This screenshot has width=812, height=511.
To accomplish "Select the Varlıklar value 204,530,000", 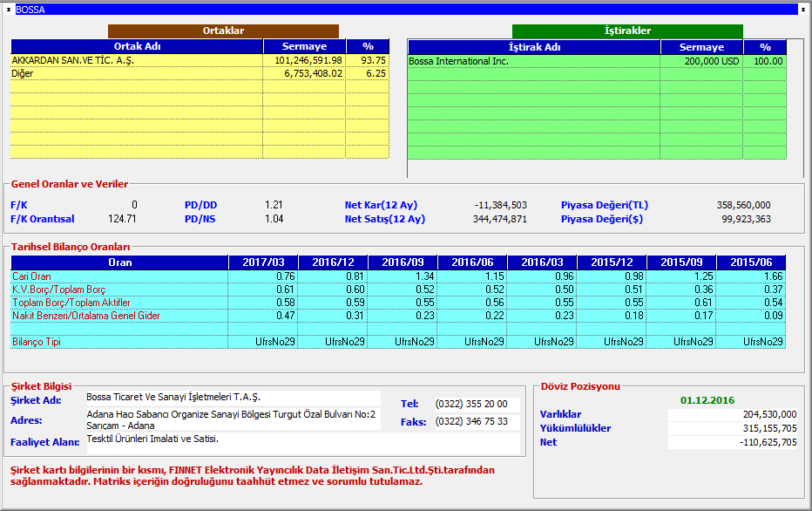I will [x=769, y=414].
